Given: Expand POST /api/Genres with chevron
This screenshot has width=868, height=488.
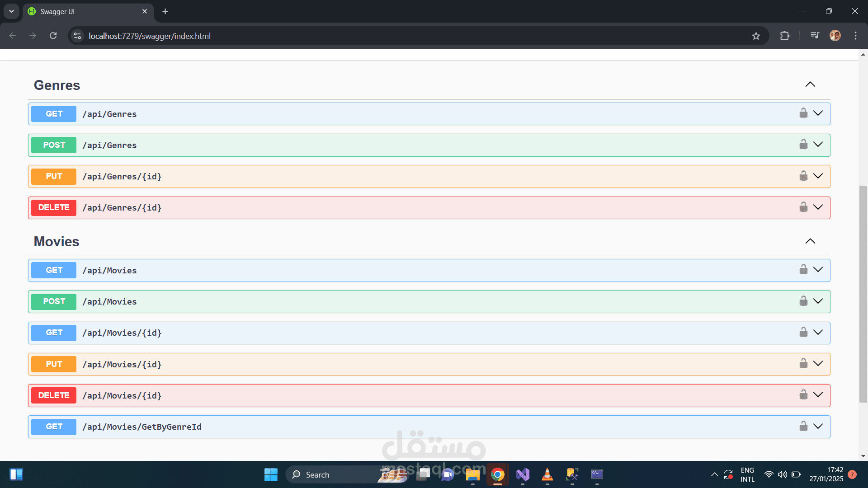Looking at the screenshot, I should point(818,144).
